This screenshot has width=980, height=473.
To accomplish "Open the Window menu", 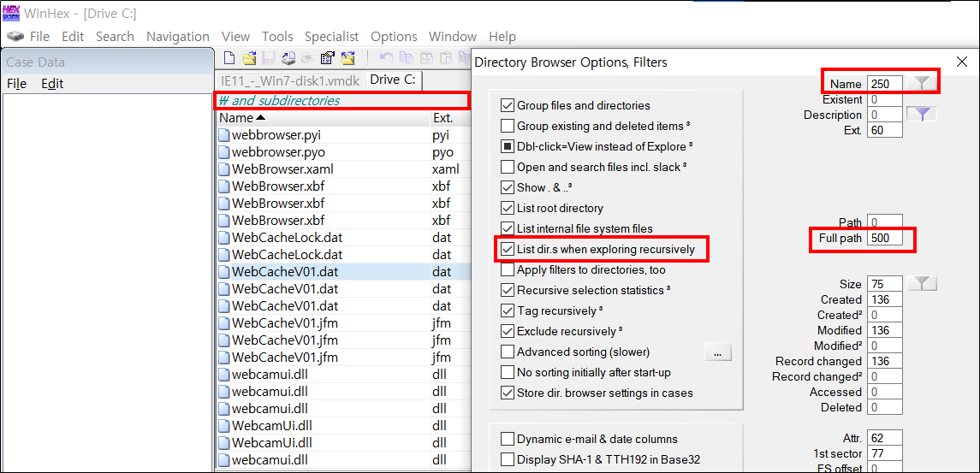I will point(453,37).
